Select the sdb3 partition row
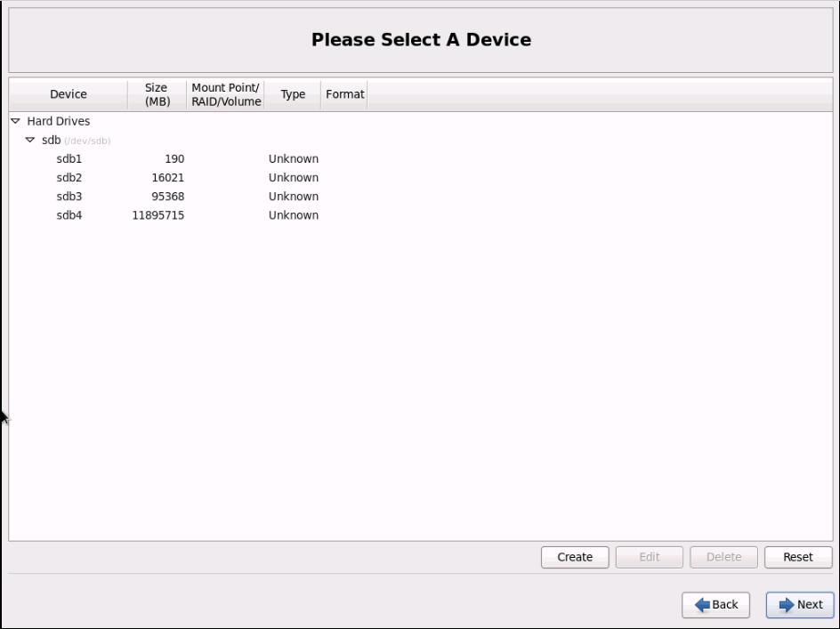The image size is (840, 629). 69,196
